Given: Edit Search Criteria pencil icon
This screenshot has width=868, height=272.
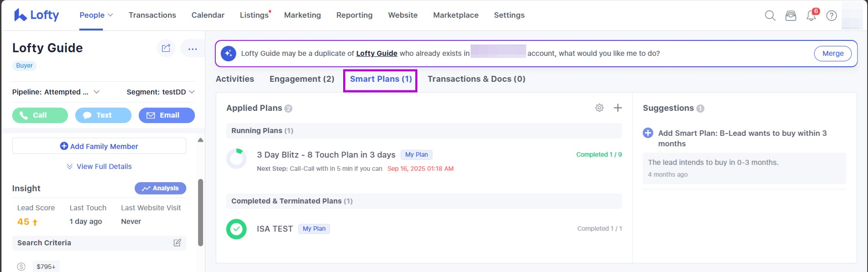Looking at the screenshot, I should 177,243.
